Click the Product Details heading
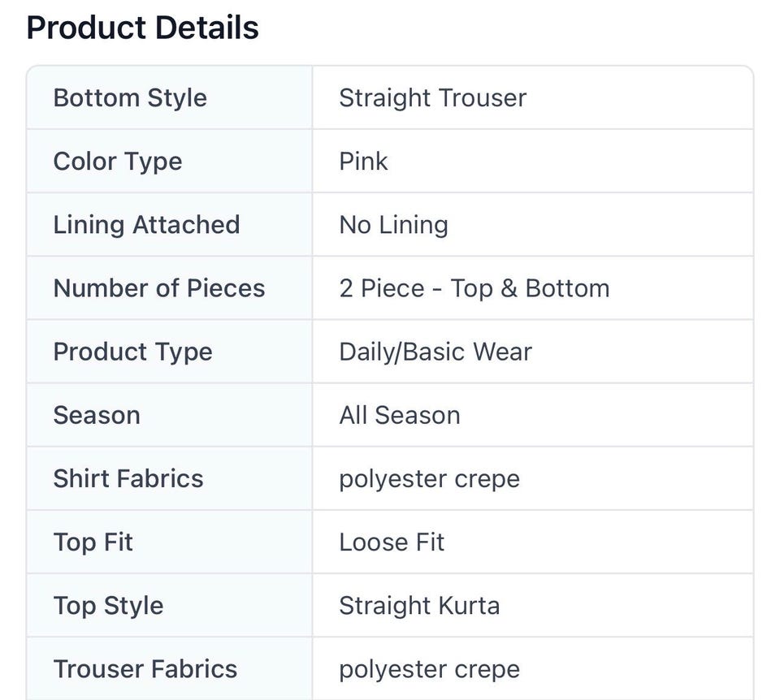 (142, 28)
